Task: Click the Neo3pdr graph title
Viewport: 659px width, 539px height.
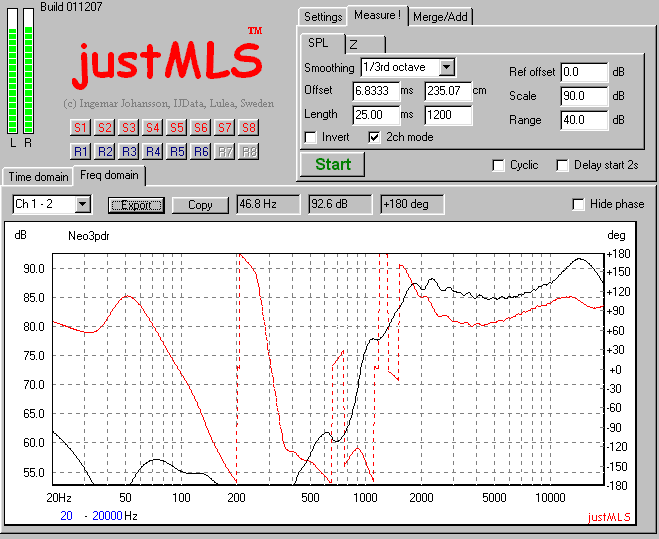Action: coord(89,236)
